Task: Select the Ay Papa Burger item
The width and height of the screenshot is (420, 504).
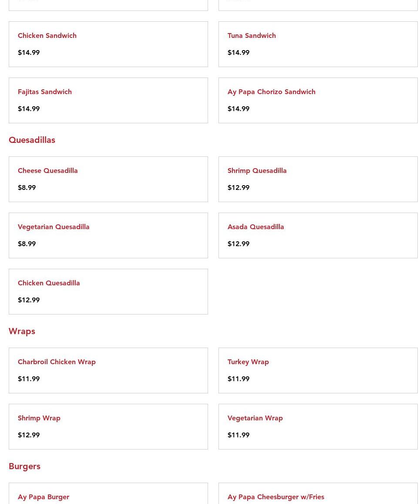Action: 108,494
